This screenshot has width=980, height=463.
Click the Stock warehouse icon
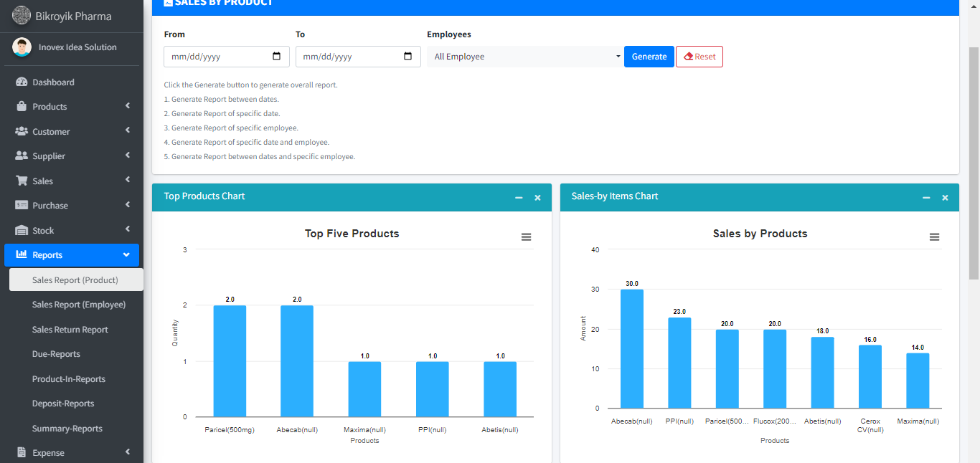click(22, 231)
